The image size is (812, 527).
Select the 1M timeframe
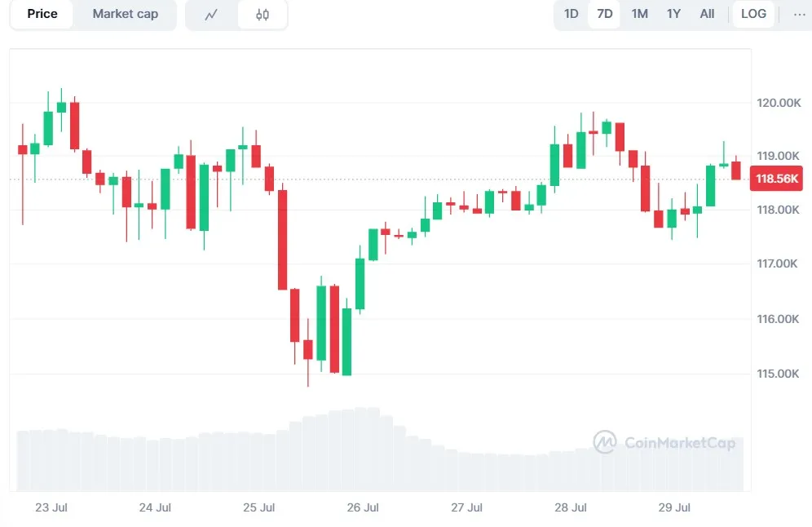(639, 14)
